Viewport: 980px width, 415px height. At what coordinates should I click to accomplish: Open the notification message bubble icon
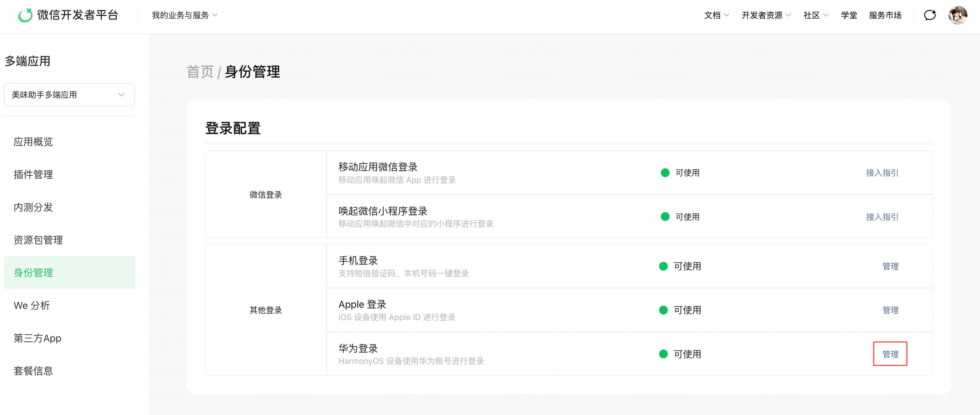tap(929, 15)
